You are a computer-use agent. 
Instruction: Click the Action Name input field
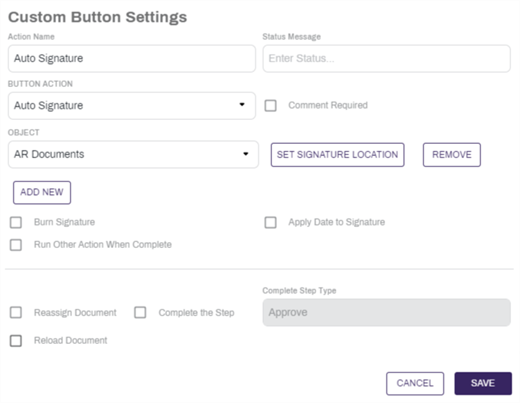tap(132, 59)
